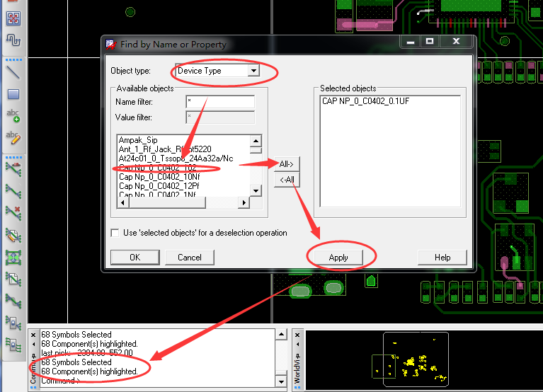Viewport: 543px width, 392px height.
Task: Click the Value filter field
Action: pos(220,117)
